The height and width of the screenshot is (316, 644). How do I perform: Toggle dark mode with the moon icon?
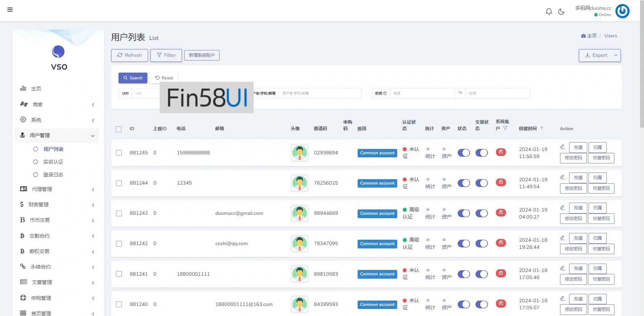pos(561,12)
